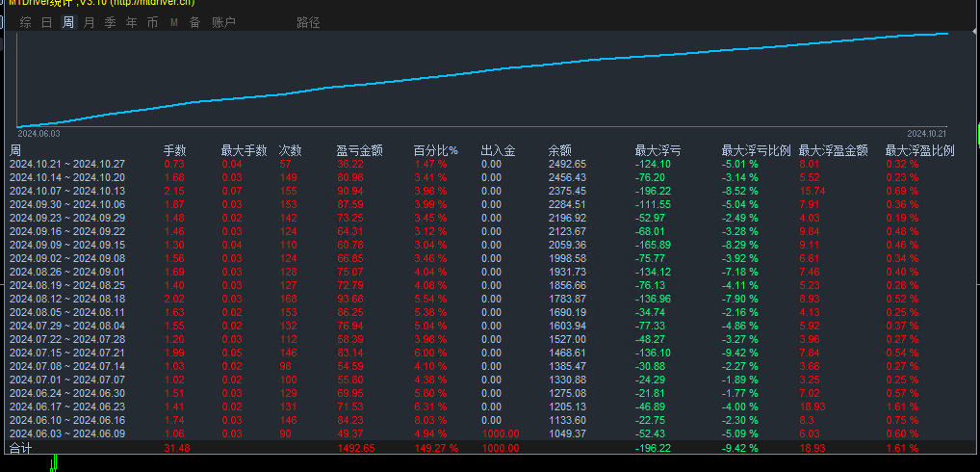Click profit amount 93.68
Image resolution: width=980 pixels, height=472 pixels.
350,299
